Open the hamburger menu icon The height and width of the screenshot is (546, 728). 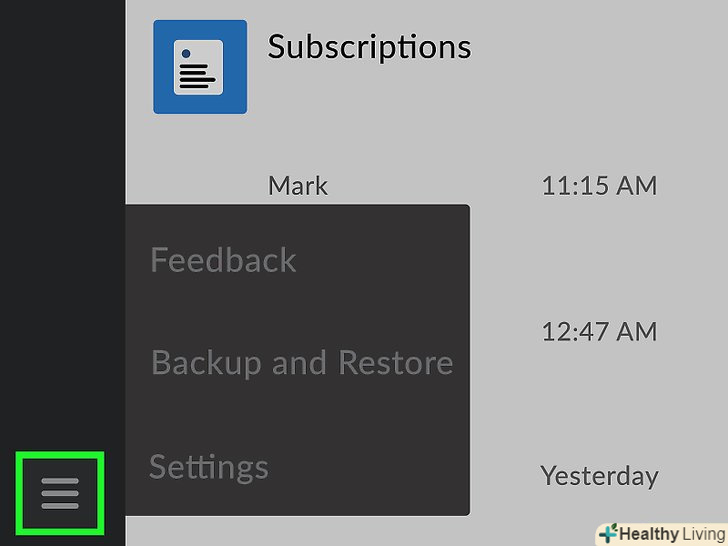point(60,493)
